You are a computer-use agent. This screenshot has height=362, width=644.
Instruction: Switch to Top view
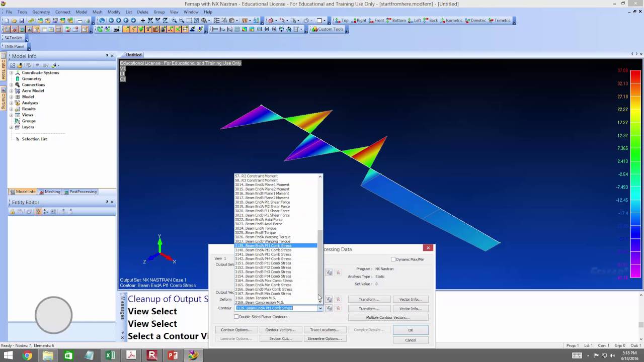point(342,21)
